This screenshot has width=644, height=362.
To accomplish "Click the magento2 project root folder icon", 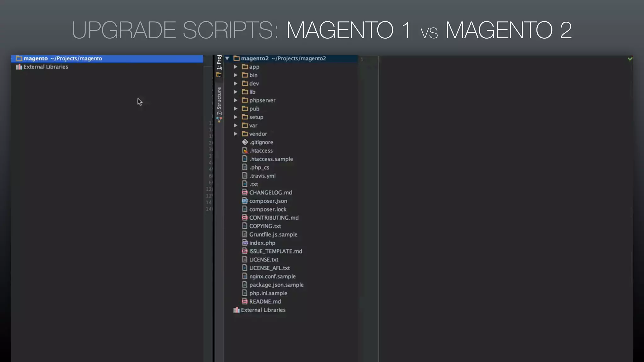I will click(x=237, y=58).
